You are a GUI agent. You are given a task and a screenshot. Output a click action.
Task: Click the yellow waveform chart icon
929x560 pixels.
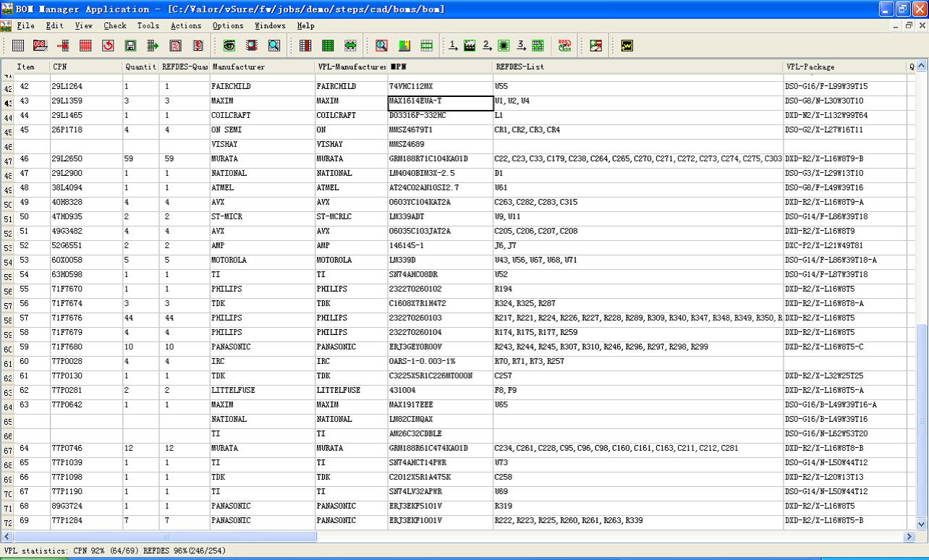click(x=627, y=46)
